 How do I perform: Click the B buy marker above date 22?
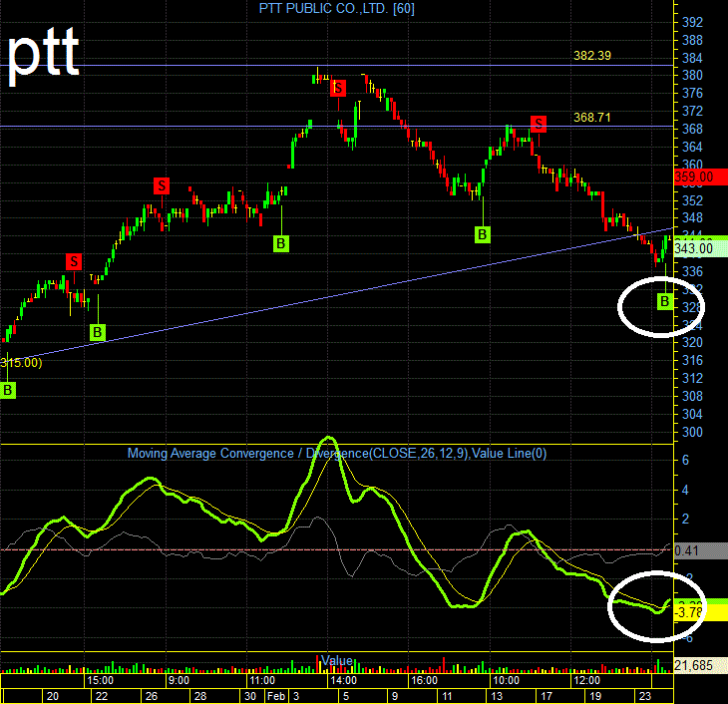pyautogui.click(x=98, y=332)
